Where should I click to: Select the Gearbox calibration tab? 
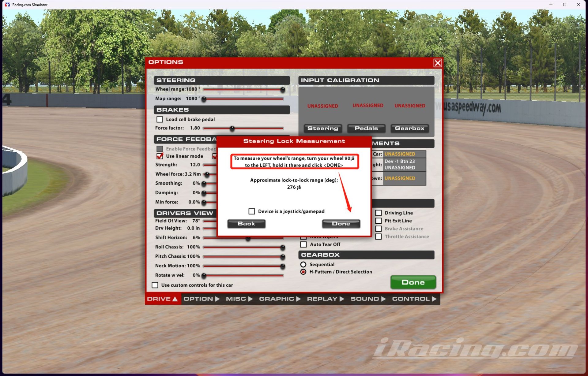click(x=409, y=128)
